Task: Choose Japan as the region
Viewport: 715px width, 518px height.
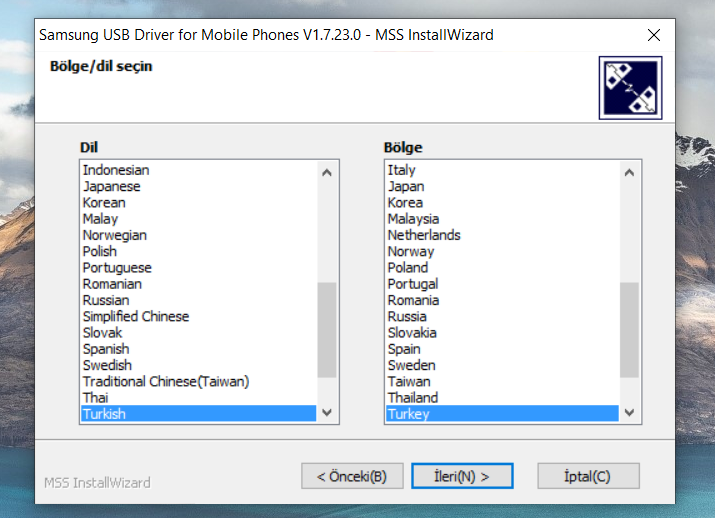Action: 503,186
